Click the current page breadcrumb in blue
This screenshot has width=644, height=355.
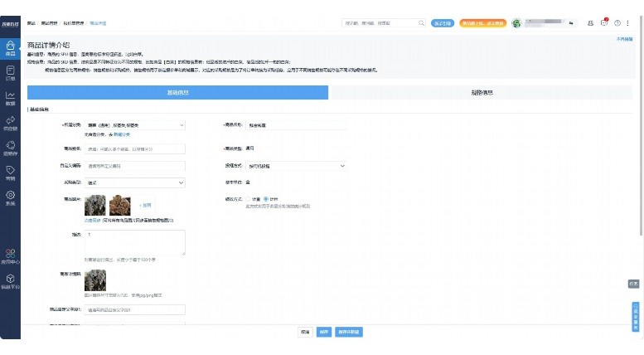(98, 23)
